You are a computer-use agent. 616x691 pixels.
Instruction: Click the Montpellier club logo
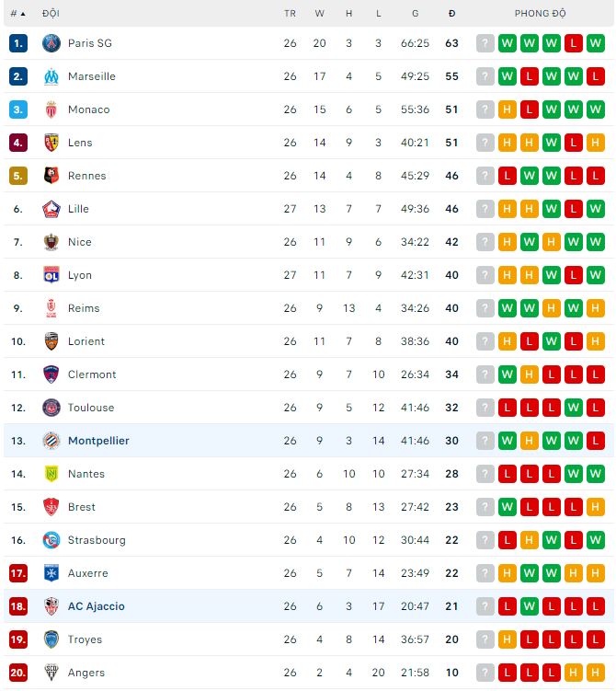click(x=51, y=441)
